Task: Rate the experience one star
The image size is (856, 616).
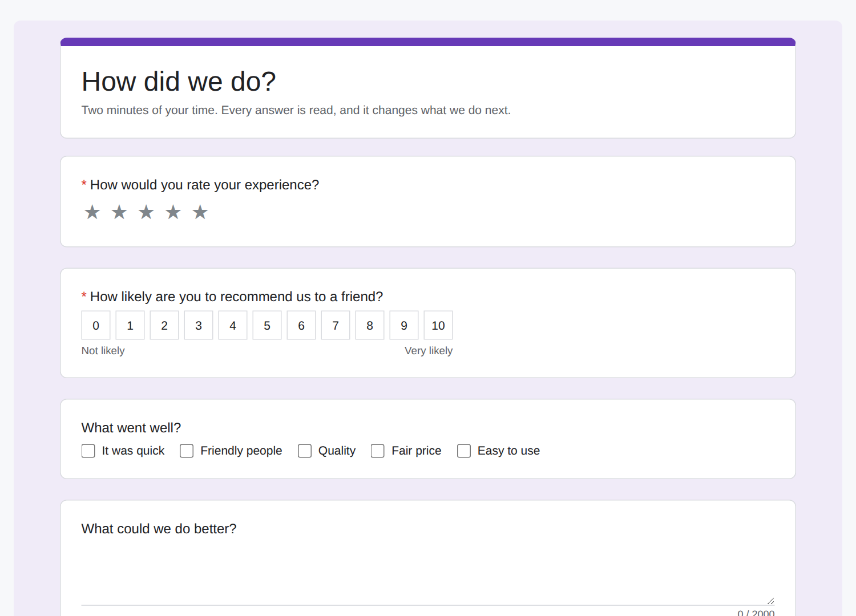Action: click(x=92, y=212)
